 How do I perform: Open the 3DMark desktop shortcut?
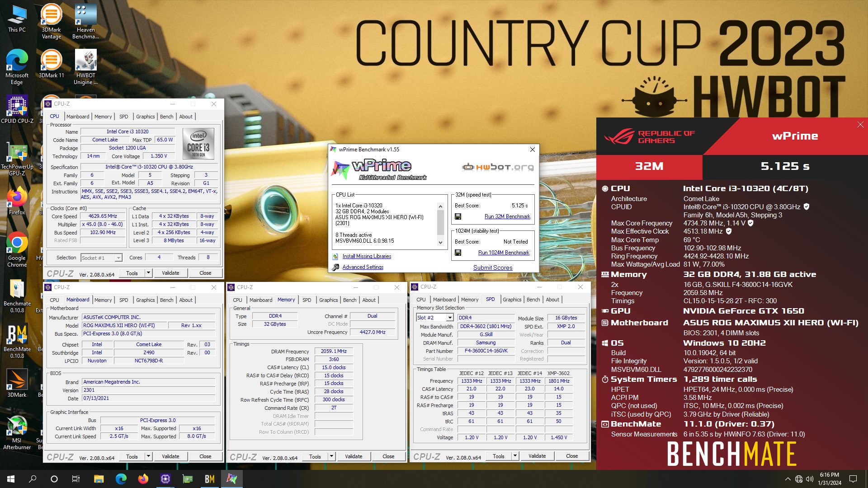pyautogui.click(x=17, y=383)
